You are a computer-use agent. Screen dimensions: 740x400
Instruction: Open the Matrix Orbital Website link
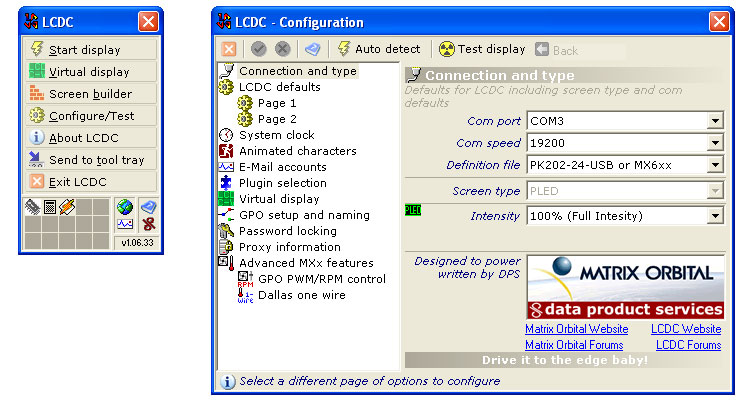click(577, 329)
